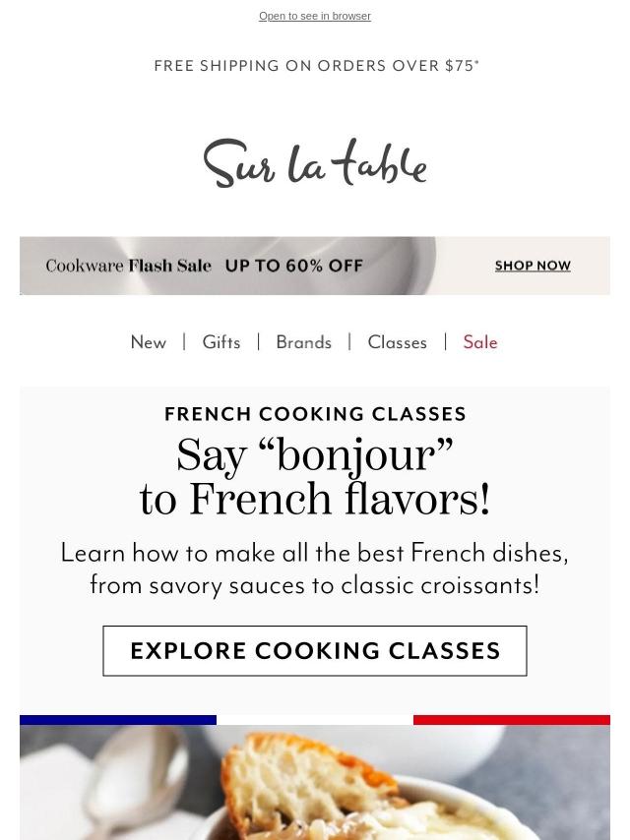This screenshot has width=630, height=840.
Task: Follow the SHOP NOW link
Action: 533,266
